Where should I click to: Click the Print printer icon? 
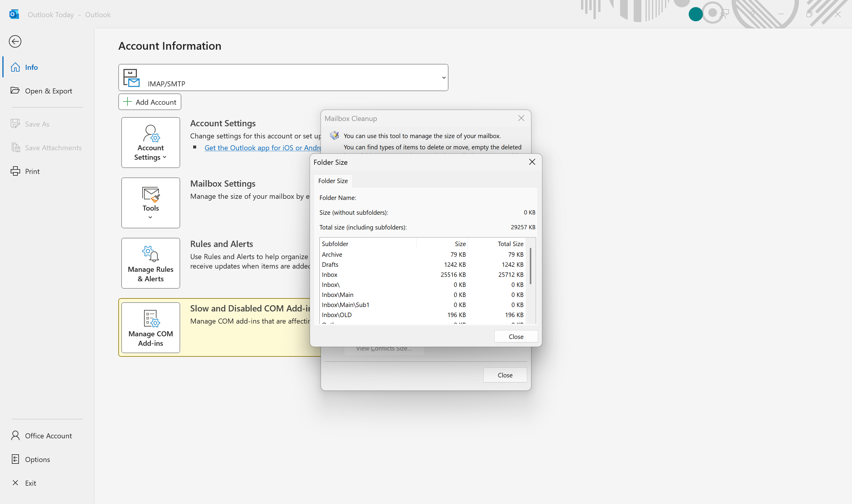click(x=15, y=171)
